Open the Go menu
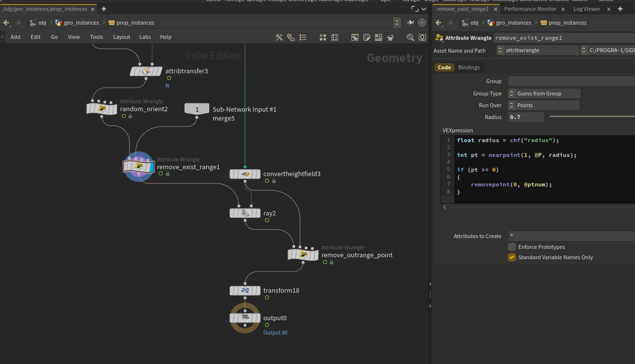This screenshot has width=635, height=364. 54,37
